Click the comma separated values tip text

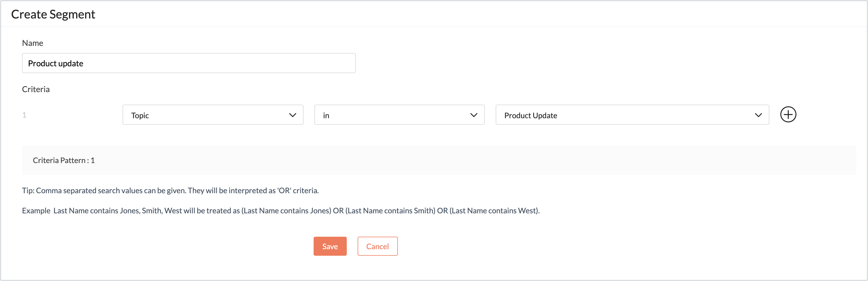pyautogui.click(x=170, y=191)
